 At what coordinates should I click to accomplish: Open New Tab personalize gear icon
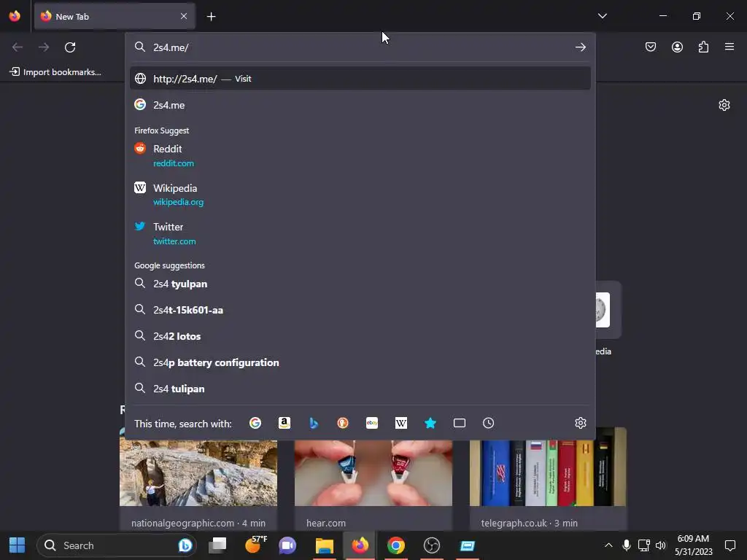(x=724, y=105)
